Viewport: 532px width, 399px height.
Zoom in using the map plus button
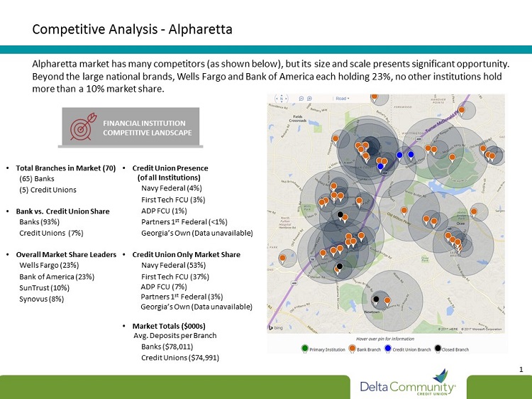coord(310,99)
